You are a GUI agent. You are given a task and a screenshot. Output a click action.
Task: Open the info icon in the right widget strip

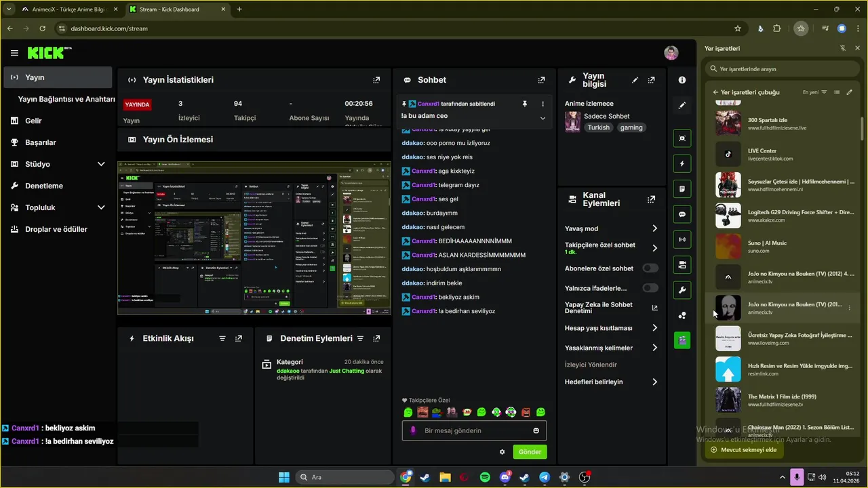(682, 80)
